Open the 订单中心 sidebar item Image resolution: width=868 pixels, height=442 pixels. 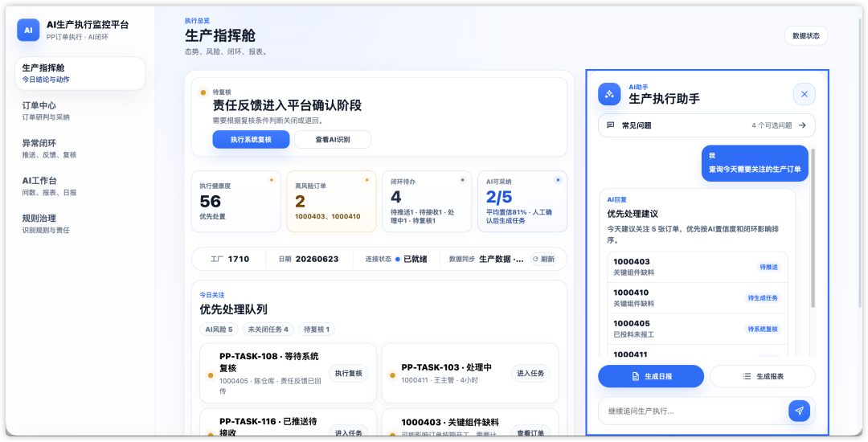tap(80, 111)
